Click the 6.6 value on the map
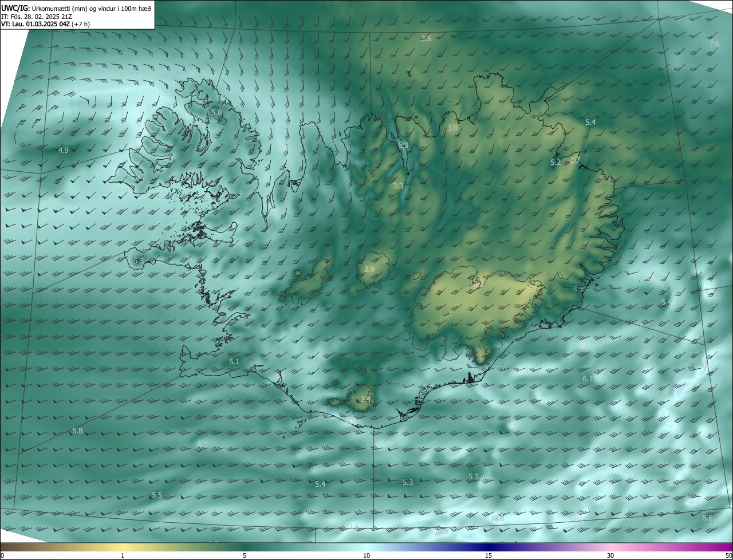Image resolution: width=733 pixels, height=560 pixels. 707,518
